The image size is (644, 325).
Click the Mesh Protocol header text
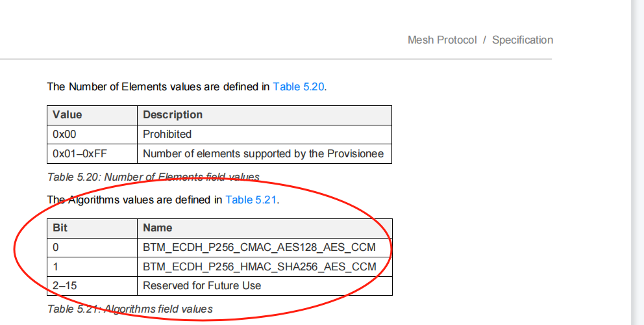point(442,40)
